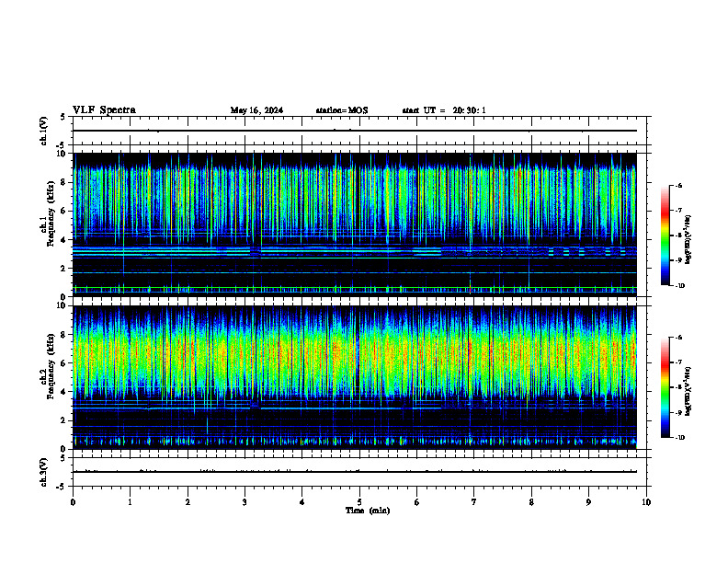
Task: Click the "5" tick on ch.1(V) axis
Action: (63, 118)
